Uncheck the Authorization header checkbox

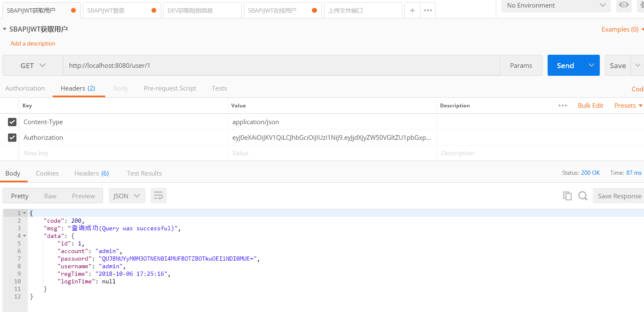[x=12, y=138]
